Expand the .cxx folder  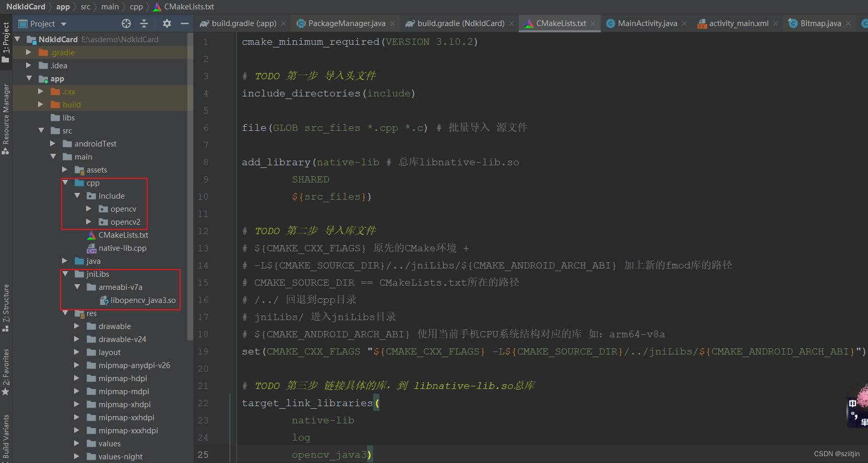[x=41, y=91]
